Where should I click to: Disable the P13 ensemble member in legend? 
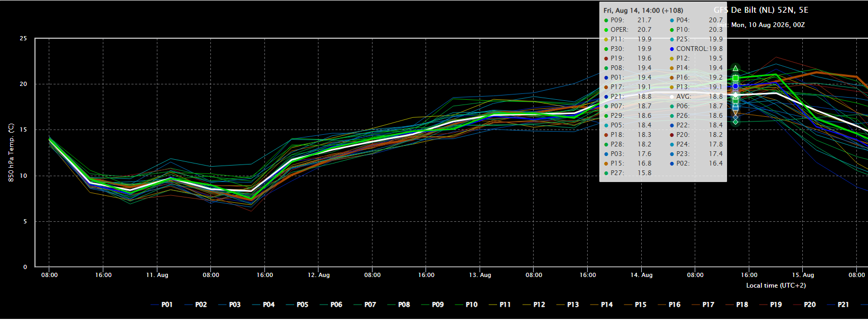[x=568, y=305]
